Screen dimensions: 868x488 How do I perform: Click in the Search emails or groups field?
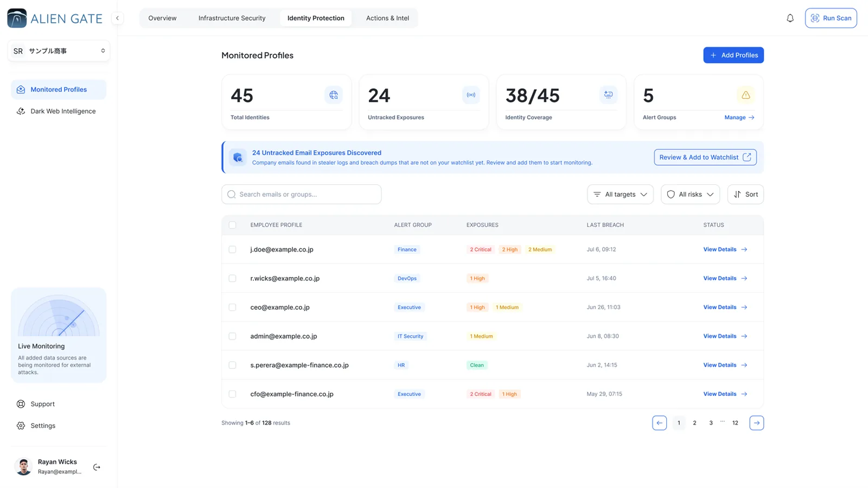tap(301, 194)
